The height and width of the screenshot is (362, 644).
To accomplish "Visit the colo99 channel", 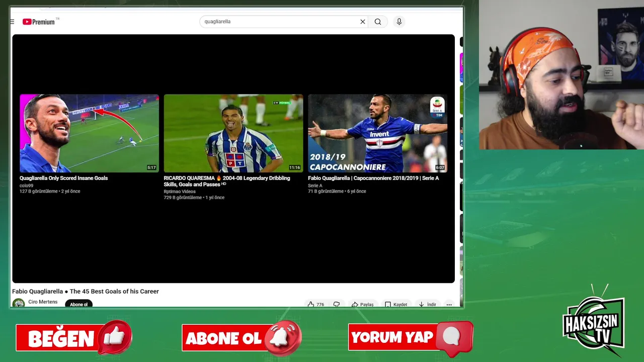I will [x=26, y=186].
